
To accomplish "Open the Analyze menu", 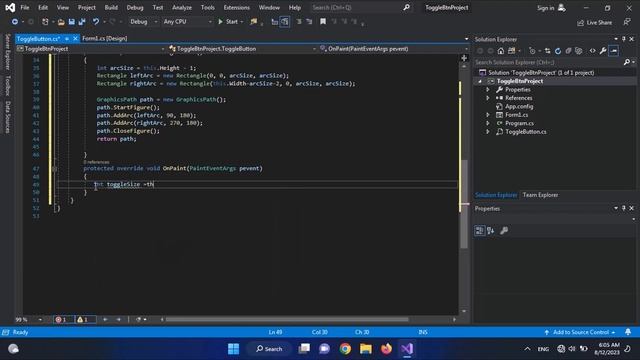I will coord(182,7).
